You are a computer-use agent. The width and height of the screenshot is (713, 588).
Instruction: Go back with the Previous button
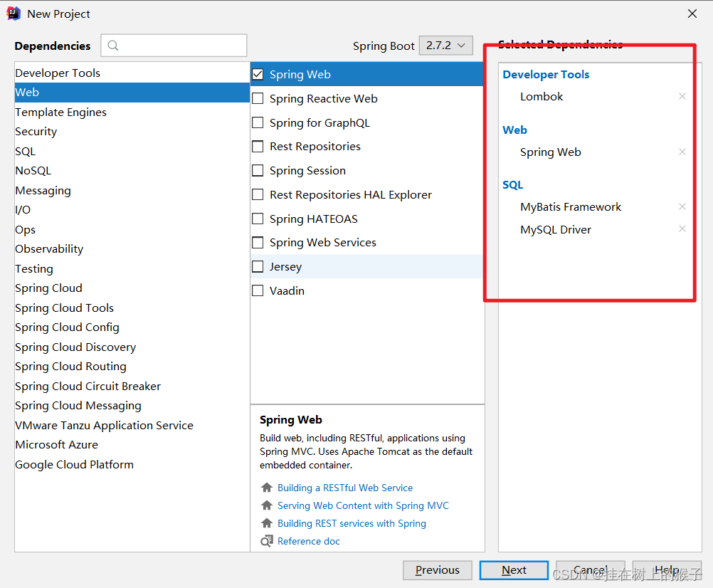click(438, 569)
